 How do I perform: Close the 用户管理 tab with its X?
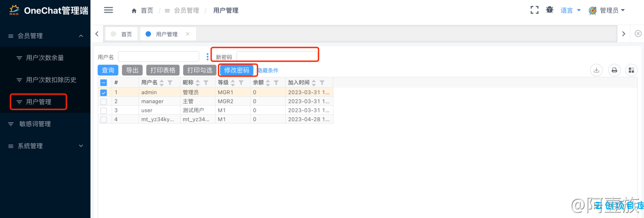click(188, 34)
